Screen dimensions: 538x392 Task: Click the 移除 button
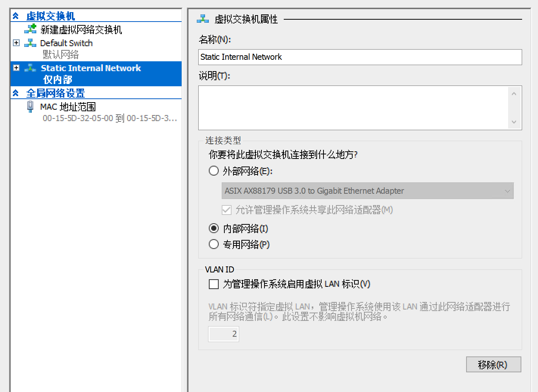(493, 364)
